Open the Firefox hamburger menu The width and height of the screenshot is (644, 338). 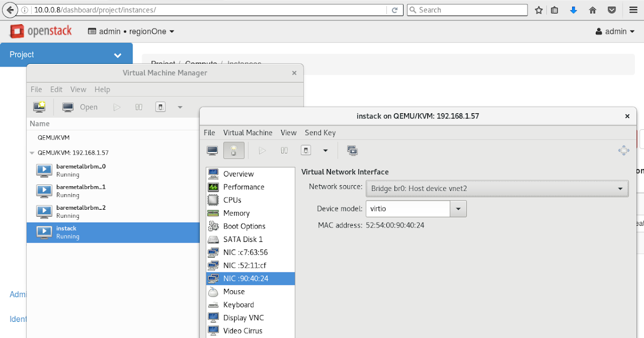[x=633, y=10]
